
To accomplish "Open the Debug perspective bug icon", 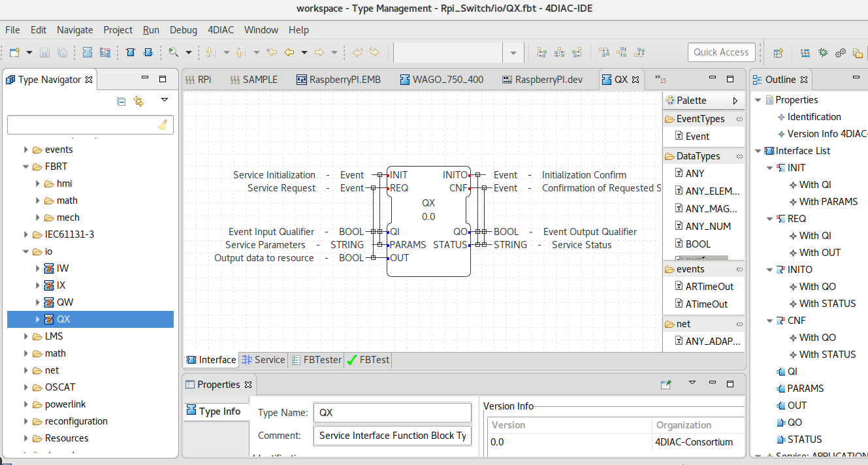I will click(823, 52).
